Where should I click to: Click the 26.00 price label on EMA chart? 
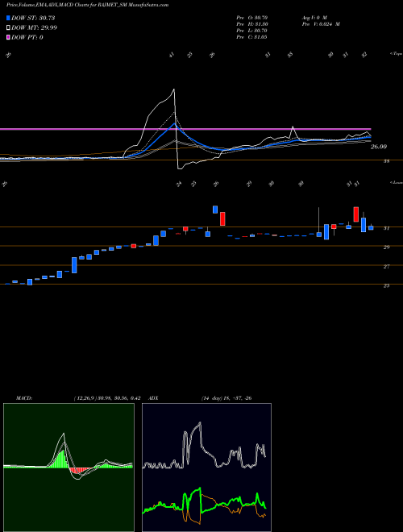[379, 147]
